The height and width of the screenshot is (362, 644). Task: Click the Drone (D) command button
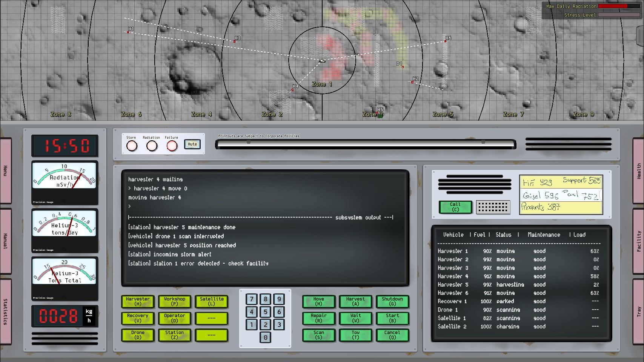(138, 335)
